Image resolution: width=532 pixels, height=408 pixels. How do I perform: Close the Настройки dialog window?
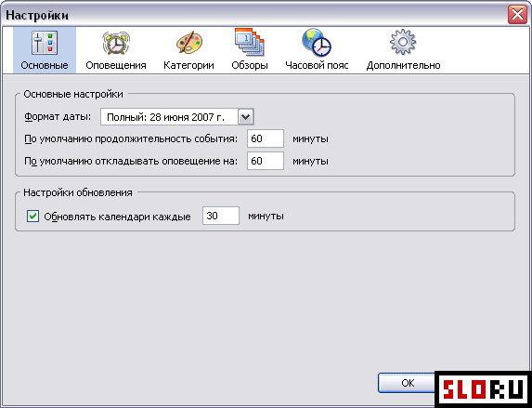coord(517,15)
